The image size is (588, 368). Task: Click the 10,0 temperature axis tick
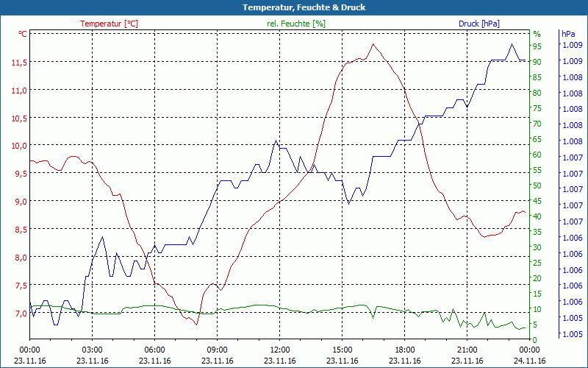pos(19,146)
